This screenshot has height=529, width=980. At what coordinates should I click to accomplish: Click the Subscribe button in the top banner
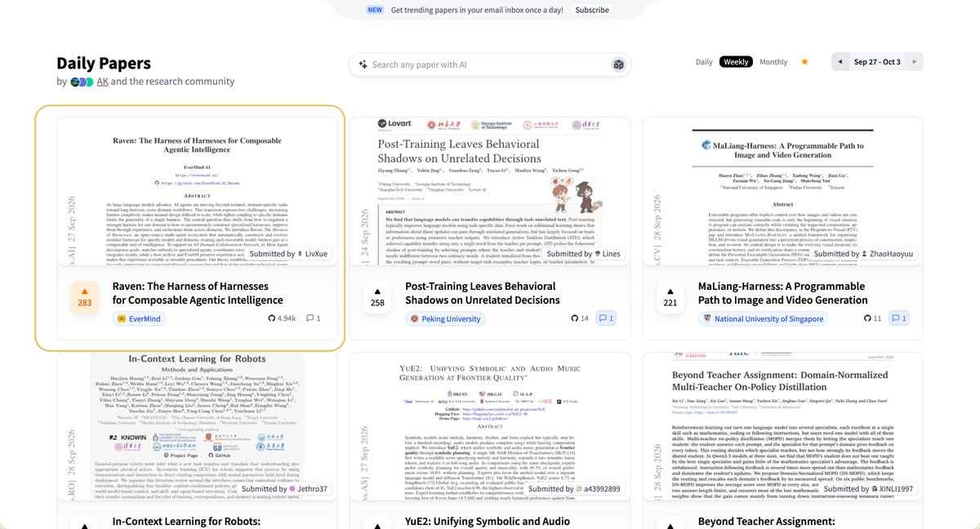click(x=591, y=10)
